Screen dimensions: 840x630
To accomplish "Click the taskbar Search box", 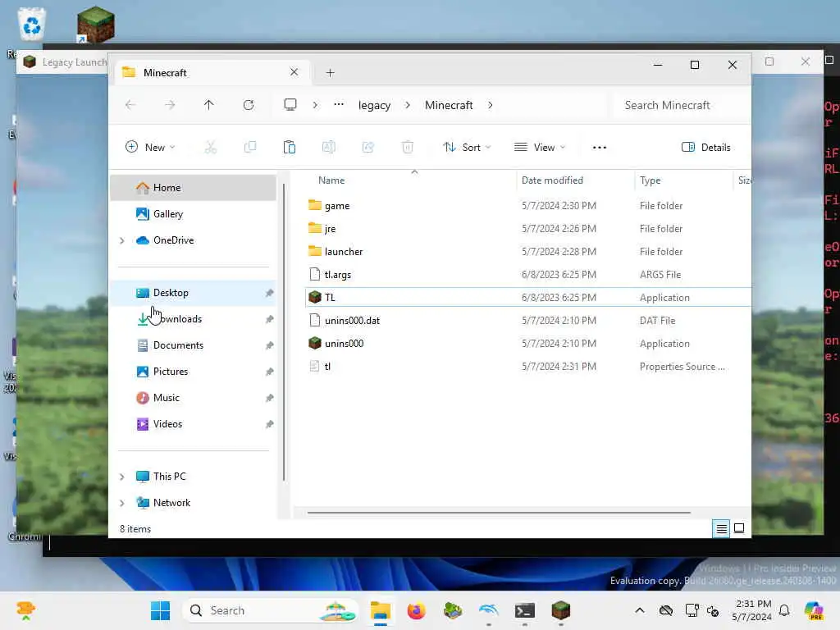I will coord(271,610).
